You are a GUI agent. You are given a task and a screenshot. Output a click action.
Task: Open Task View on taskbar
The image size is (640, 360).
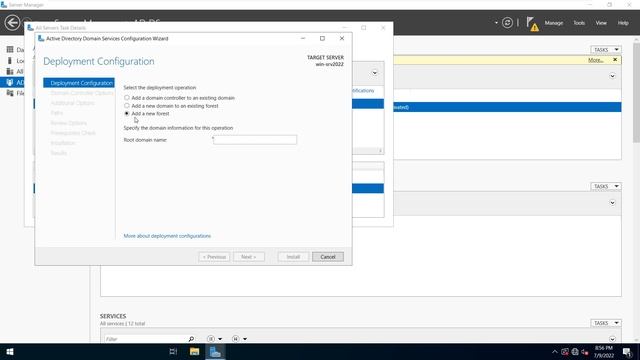click(x=173, y=352)
